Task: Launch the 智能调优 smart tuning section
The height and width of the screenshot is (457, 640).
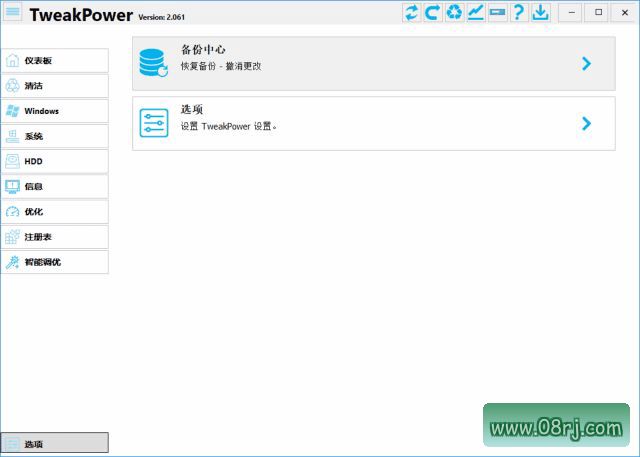Action: pyautogui.click(x=55, y=262)
